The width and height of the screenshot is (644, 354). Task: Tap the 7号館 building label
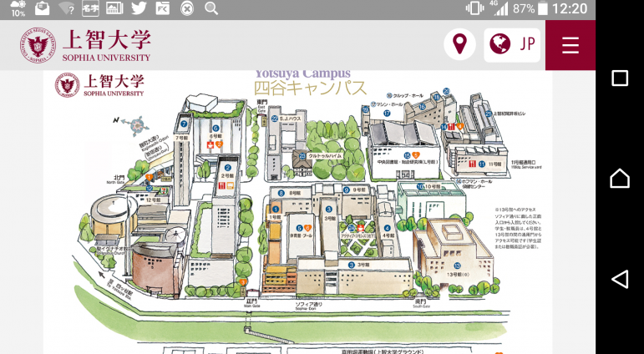180,138
